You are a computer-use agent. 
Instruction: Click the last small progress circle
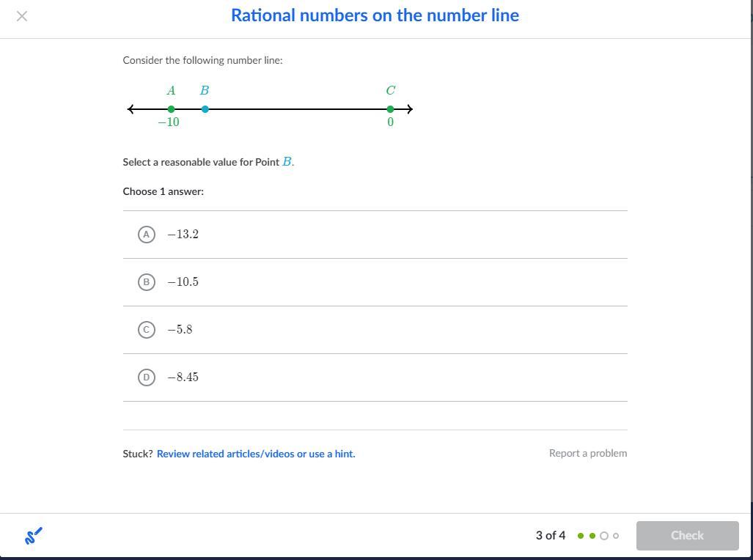tap(616, 536)
